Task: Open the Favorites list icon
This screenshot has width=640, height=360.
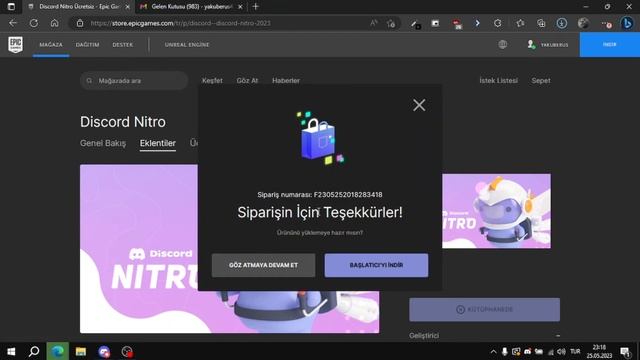Action: [x=520, y=23]
